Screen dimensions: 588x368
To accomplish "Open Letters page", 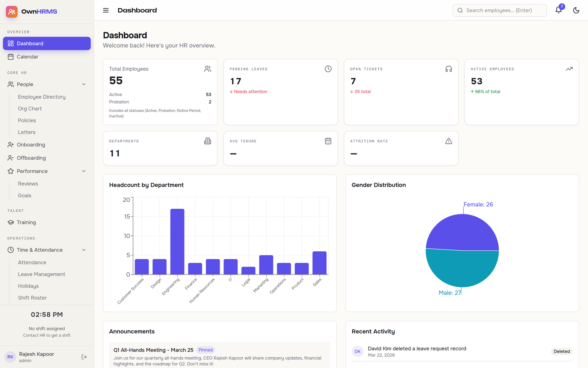I will [27, 132].
